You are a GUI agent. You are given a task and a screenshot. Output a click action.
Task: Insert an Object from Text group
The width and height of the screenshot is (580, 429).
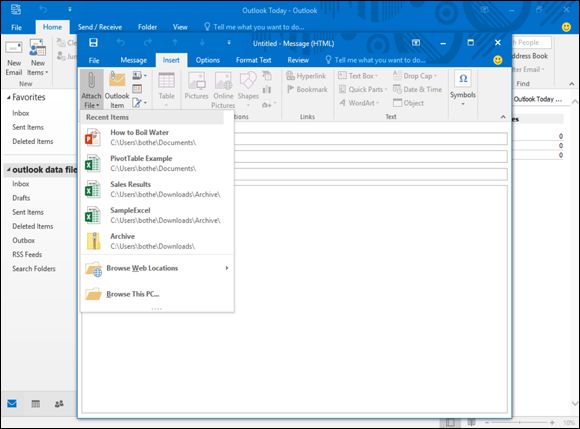click(x=408, y=103)
